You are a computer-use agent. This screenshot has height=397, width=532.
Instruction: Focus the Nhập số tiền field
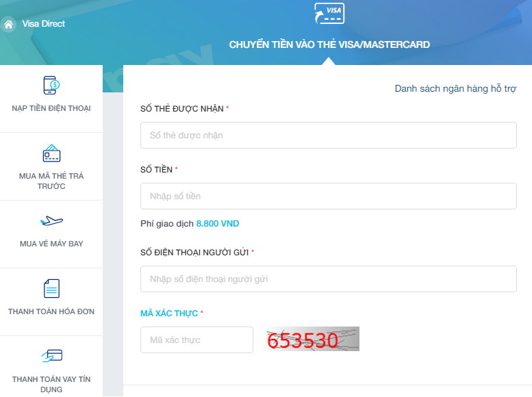point(329,196)
